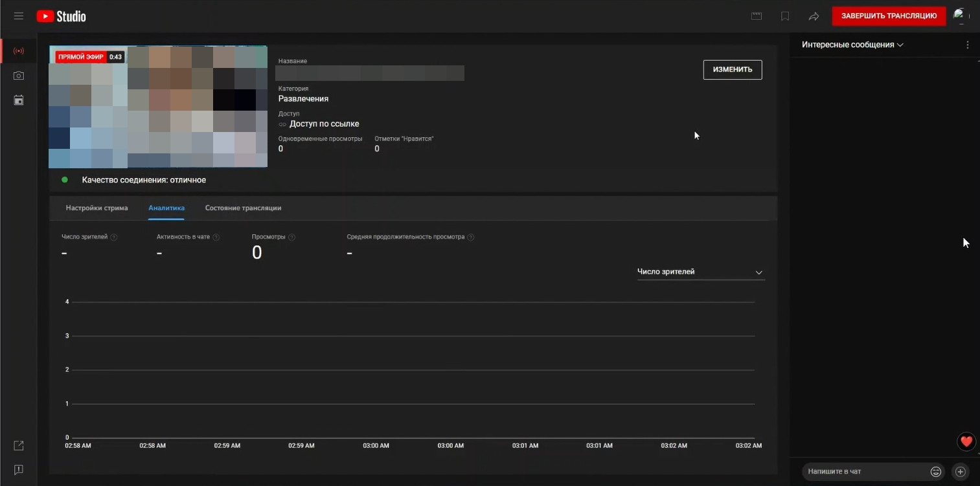
Task: Click the clip creation icon in header
Action: point(756,16)
